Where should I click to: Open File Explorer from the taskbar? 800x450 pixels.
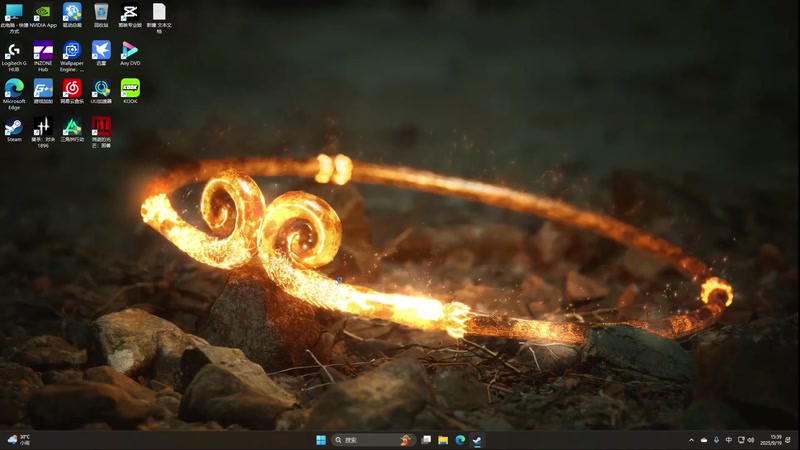(443, 440)
